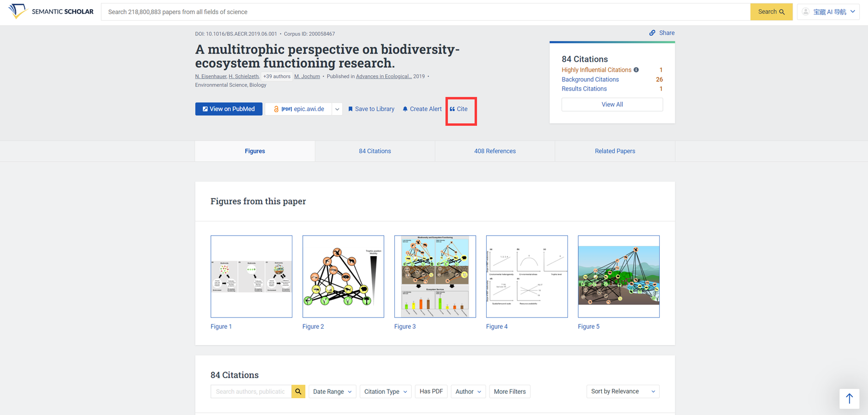The width and height of the screenshot is (868, 415).
Task: Open H. Schielzeth author page
Action: coord(244,76)
